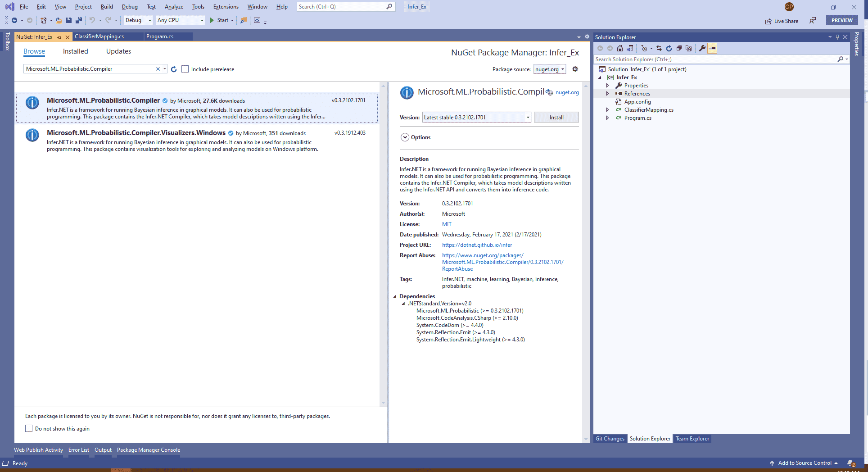The height and width of the screenshot is (472, 868).
Task: Collapse the Dependencies section
Action: coord(395,296)
